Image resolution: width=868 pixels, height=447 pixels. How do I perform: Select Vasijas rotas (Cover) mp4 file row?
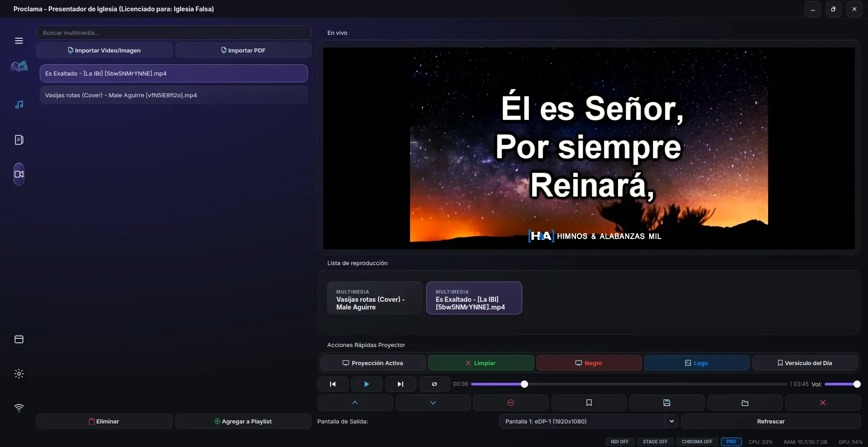(x=174, y=95)
